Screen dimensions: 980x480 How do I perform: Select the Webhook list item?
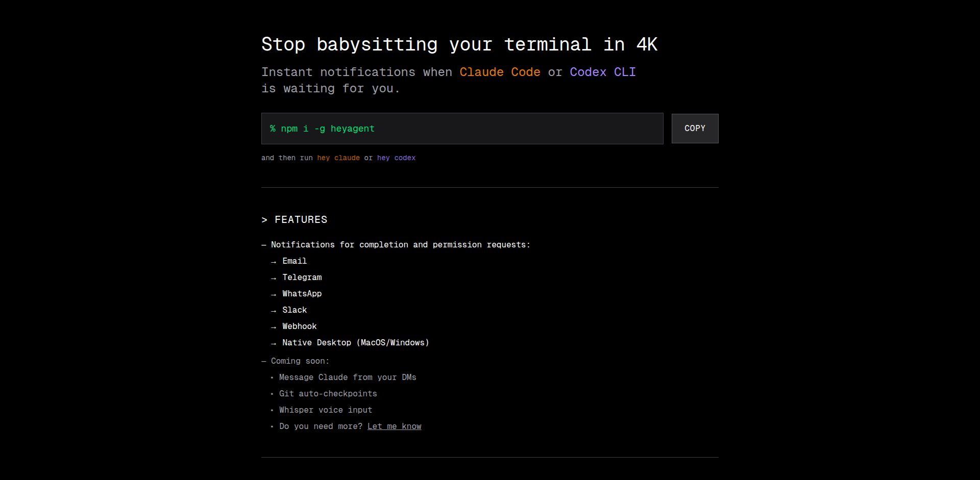(x=300, y=326)
